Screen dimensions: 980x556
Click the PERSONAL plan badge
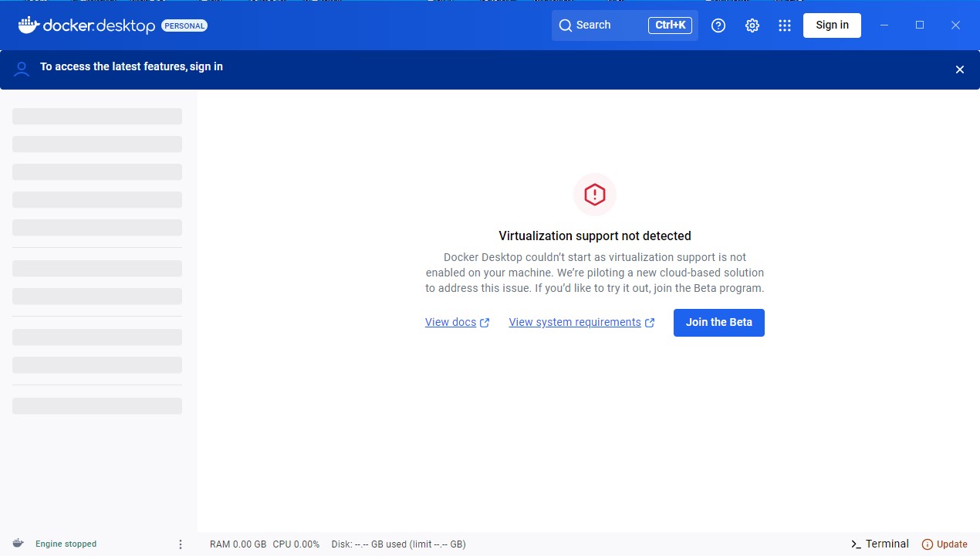(x=184, y=25)
